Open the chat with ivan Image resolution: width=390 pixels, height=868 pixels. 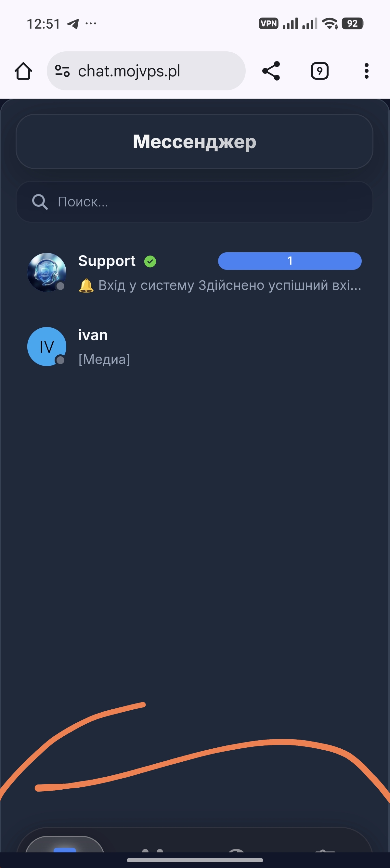point(195,347)
